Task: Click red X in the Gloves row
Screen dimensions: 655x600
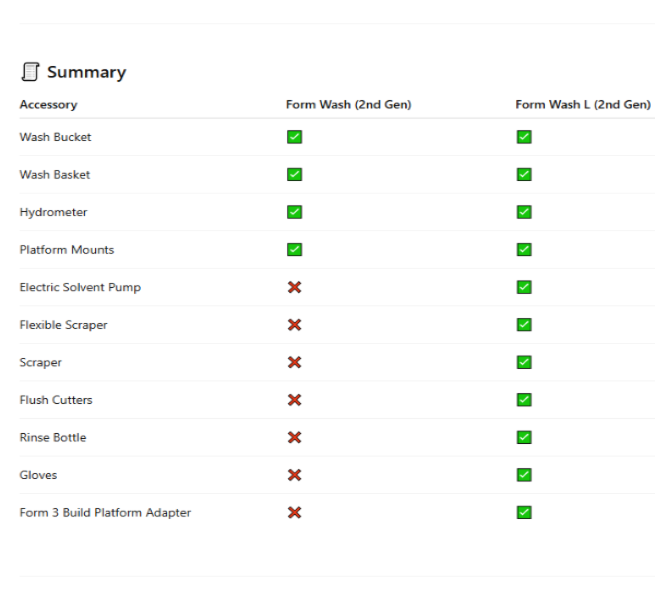Action: (294, 475)
